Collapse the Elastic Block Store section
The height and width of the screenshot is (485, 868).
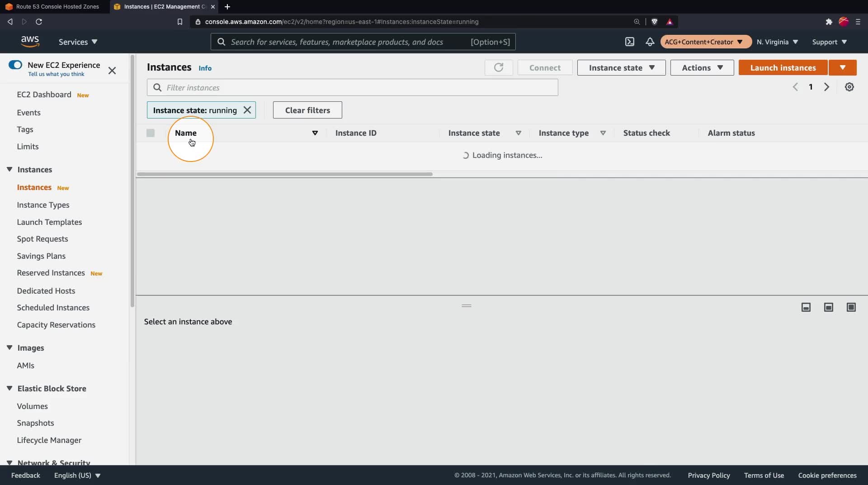(9, 388)
